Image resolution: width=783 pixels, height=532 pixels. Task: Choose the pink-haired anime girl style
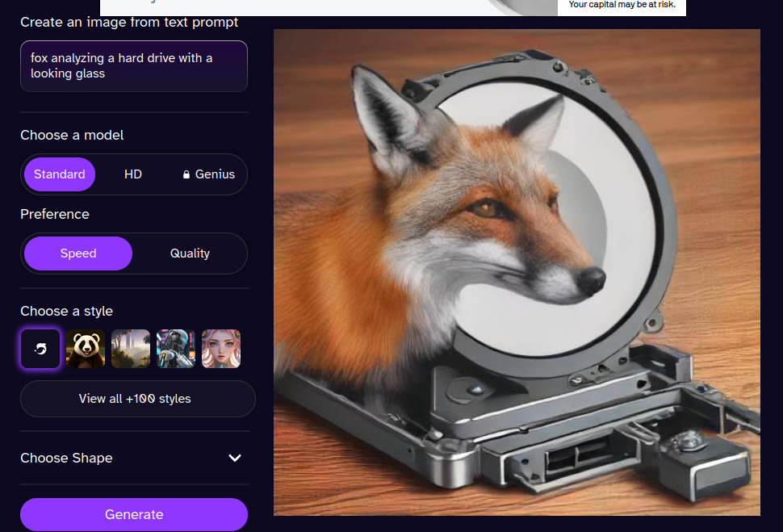coord(221,349)
